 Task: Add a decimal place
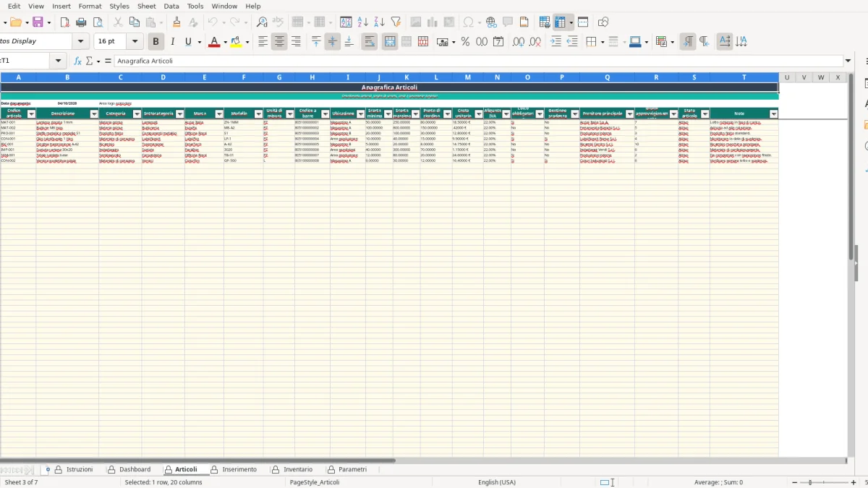point(519,42)
